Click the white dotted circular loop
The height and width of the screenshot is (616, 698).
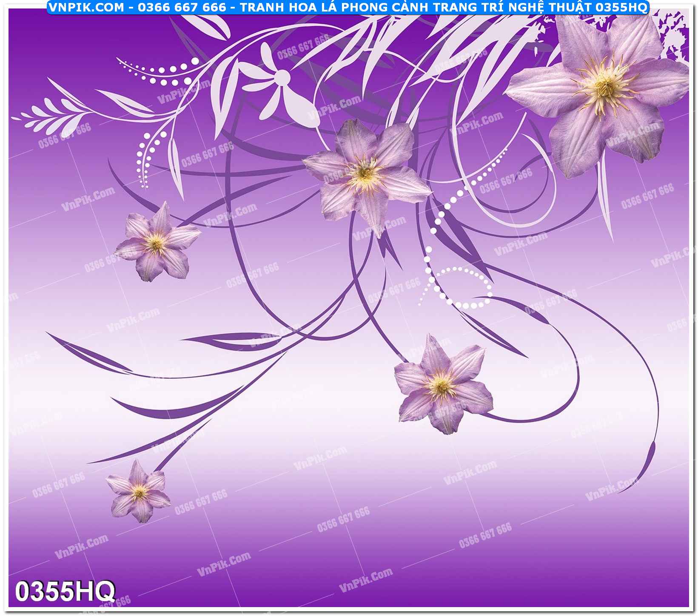[x=464, y=287]
